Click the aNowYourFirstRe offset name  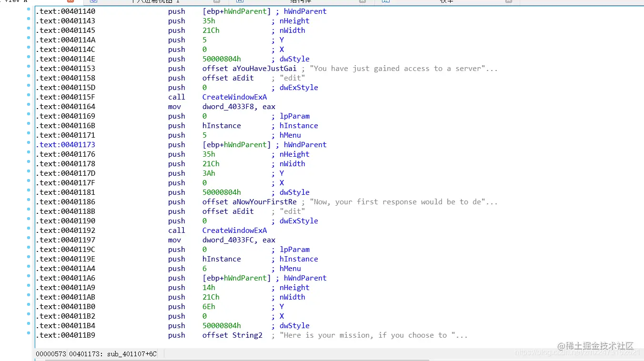[264, 202]
